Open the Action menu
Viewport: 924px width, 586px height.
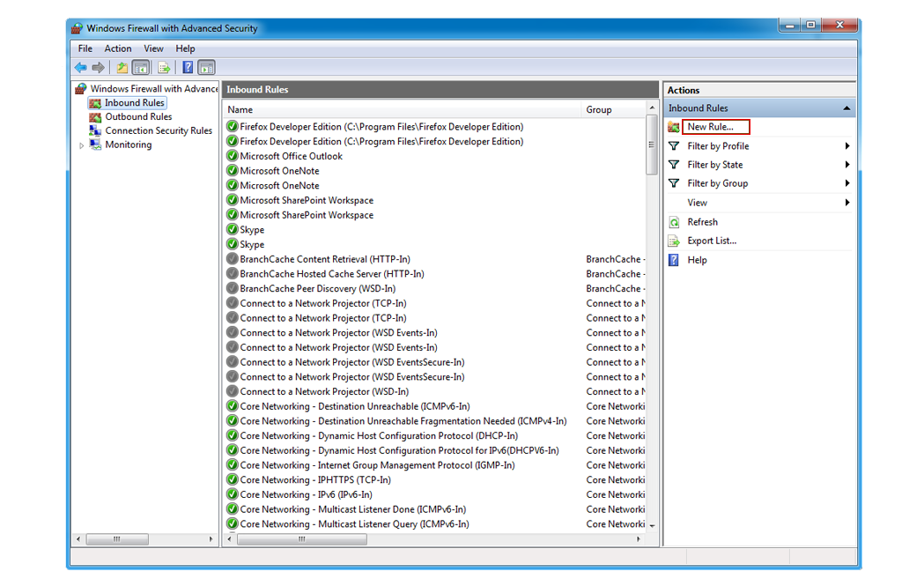[x=118, y=49]
